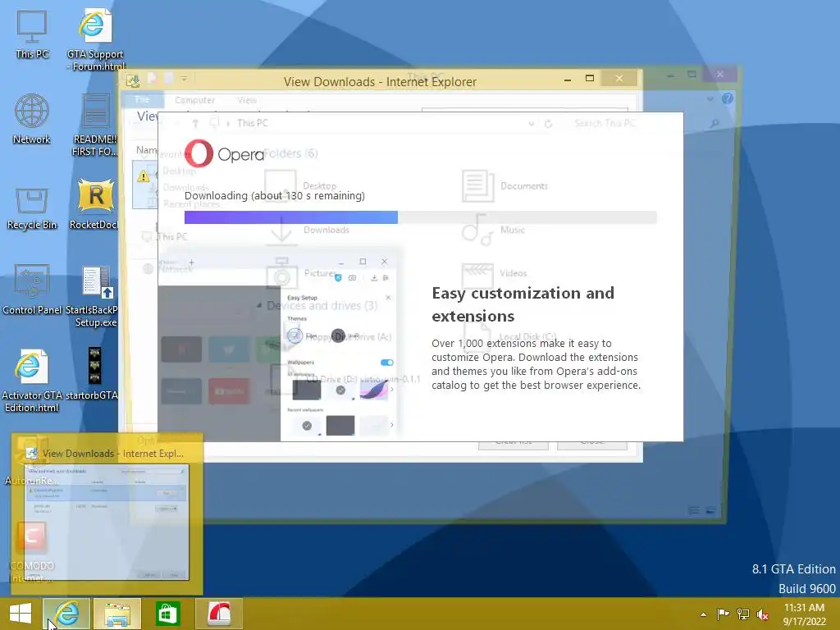Show hidden tray icons arrow
Screen dimensions: 840x630
(x=703, y=614)
